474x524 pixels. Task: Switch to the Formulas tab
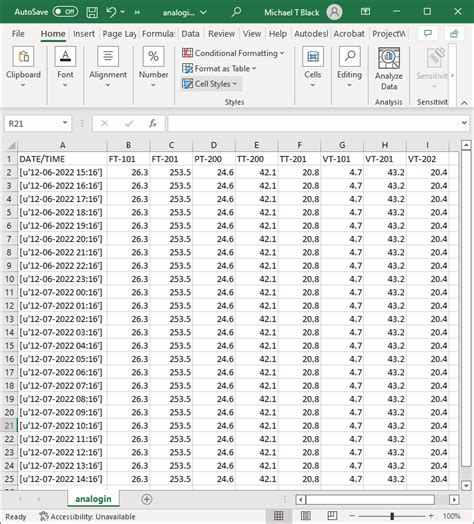(x=158, y=34)
